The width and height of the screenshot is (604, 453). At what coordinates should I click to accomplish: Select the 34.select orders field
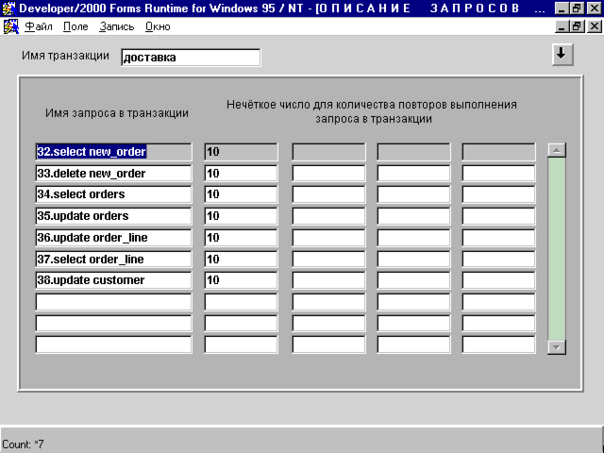tap(114, 195)
